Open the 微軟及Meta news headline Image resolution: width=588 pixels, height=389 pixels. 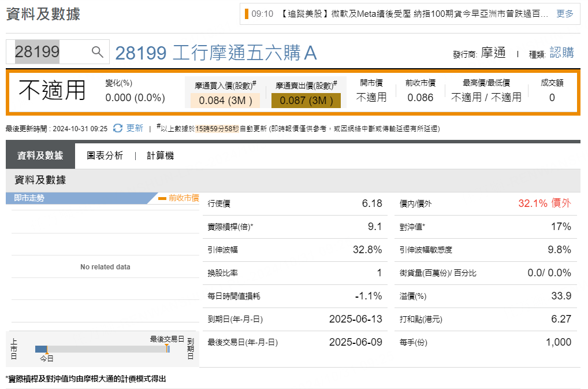(x=414, y=14)
